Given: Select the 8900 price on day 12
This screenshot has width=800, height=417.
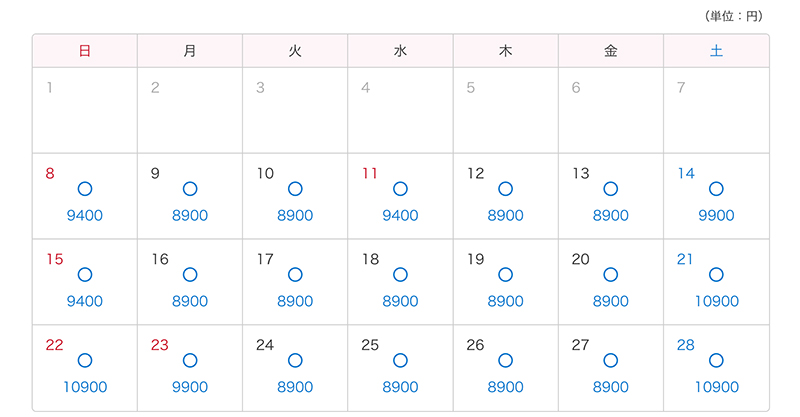Looking at the screenshot, I should (x=505, y=216).
